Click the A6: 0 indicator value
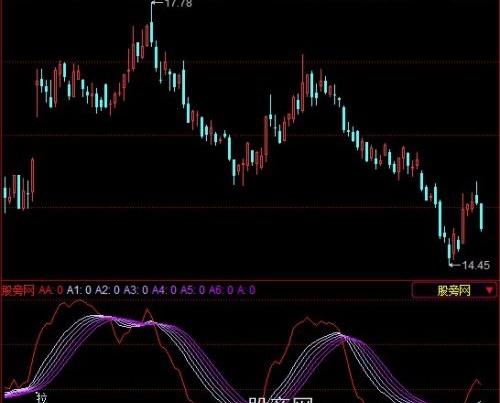500x403 pixels. [x=221, y=290]
